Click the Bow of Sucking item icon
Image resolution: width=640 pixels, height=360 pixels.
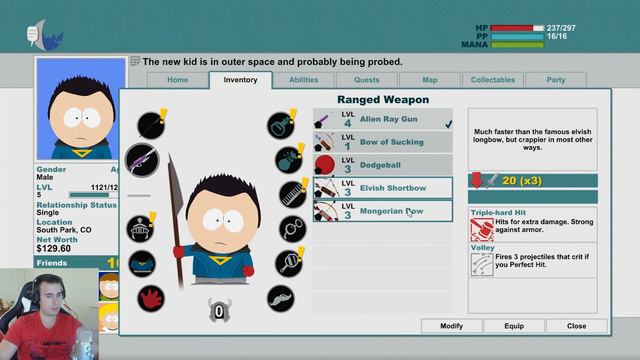[324, 142]
